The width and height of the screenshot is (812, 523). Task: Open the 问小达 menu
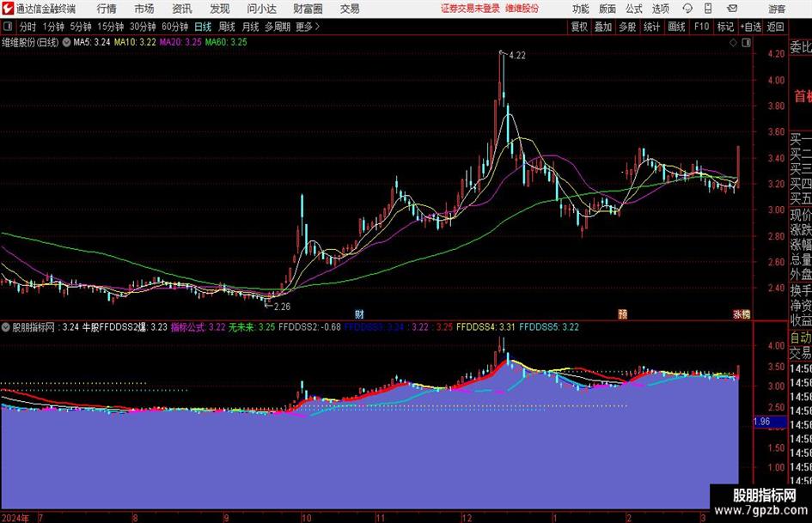pyautogui.click(x=261, y=9)
